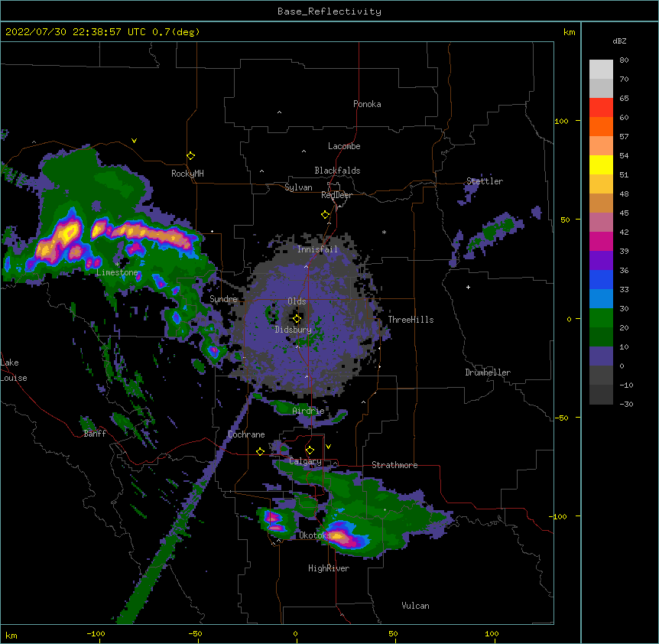Click the Drumheller town label
The width and height of the screenshot is (659, 644).
tap(488, 372)
